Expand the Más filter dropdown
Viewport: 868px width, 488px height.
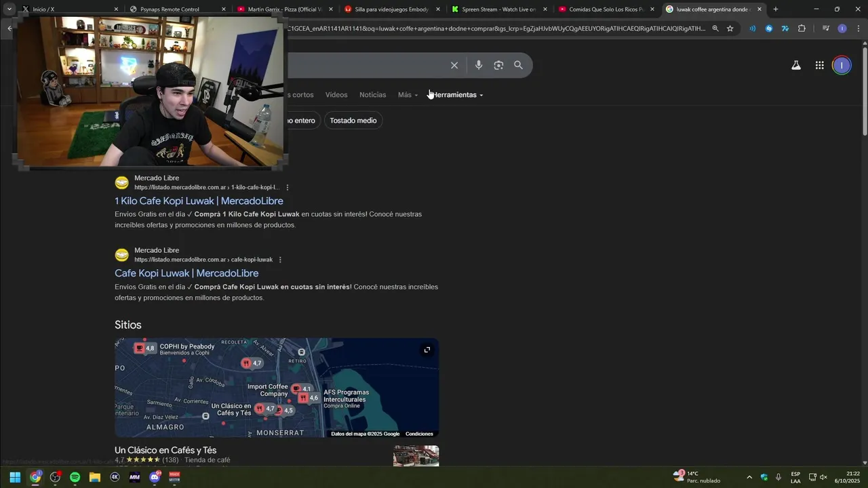coord(408,95)
